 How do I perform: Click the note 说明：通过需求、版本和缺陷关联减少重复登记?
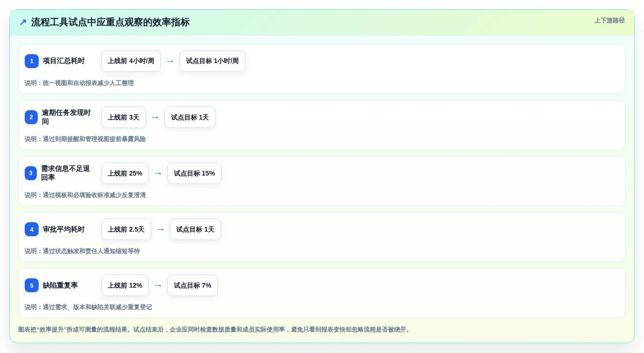coord(88,307)
